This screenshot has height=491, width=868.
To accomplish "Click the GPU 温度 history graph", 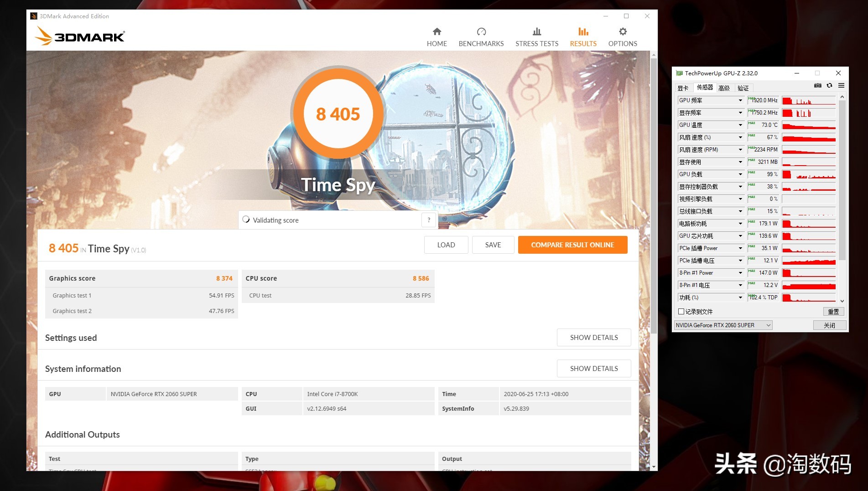I will point(809,125).
